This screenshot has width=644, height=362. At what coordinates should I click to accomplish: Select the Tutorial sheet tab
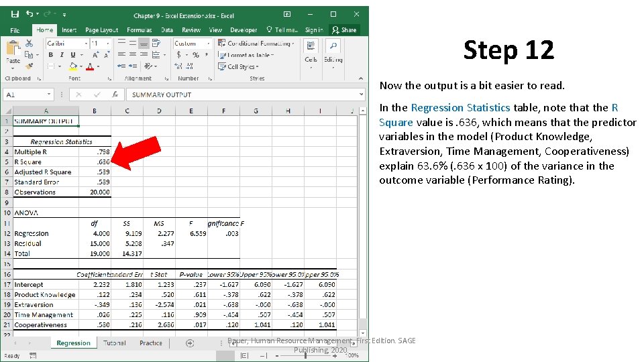click(114, 343)
